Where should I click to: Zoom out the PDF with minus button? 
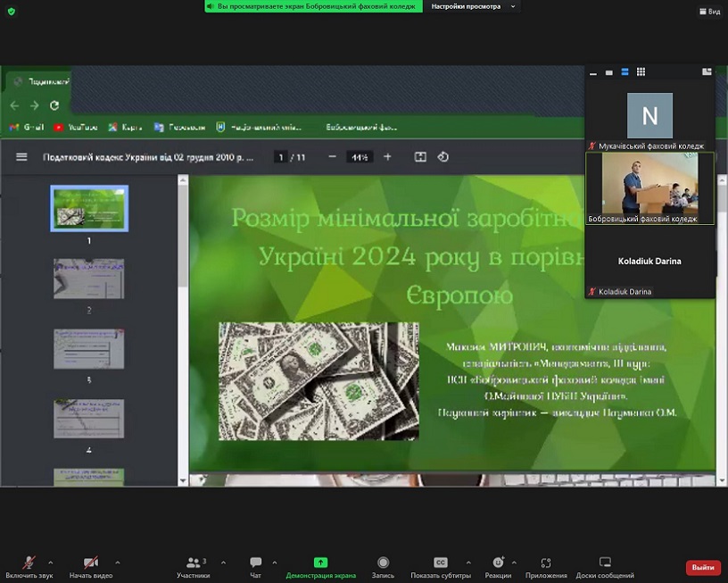point(332,157)
